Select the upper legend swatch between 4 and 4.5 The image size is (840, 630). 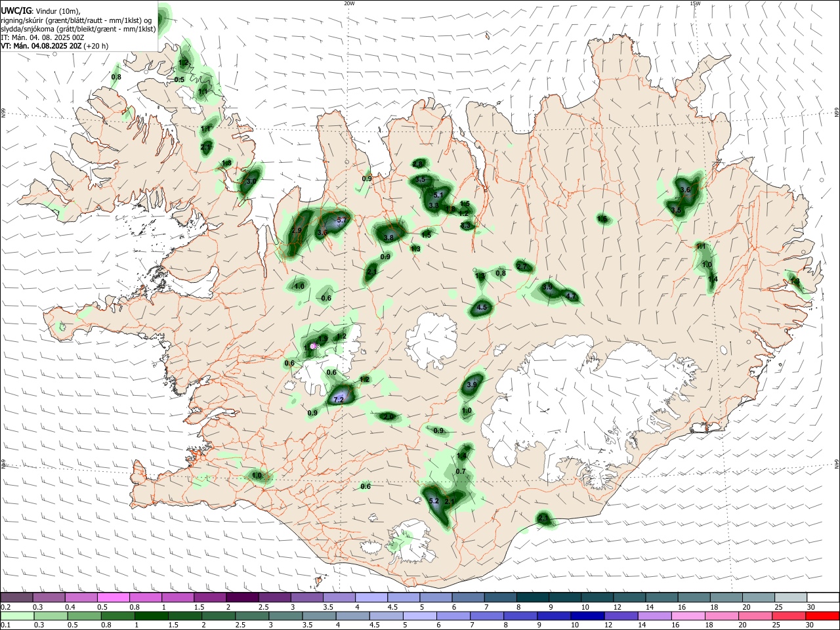pos(370,598)
